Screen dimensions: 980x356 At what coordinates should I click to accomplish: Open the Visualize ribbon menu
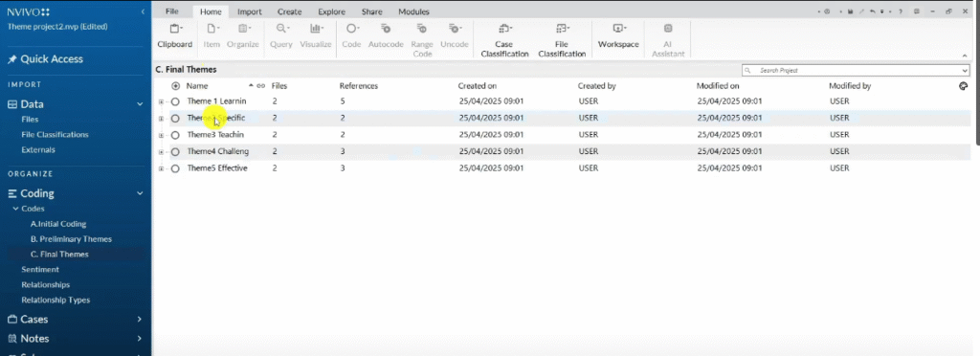pyautogui.click(x=316, y=36)
